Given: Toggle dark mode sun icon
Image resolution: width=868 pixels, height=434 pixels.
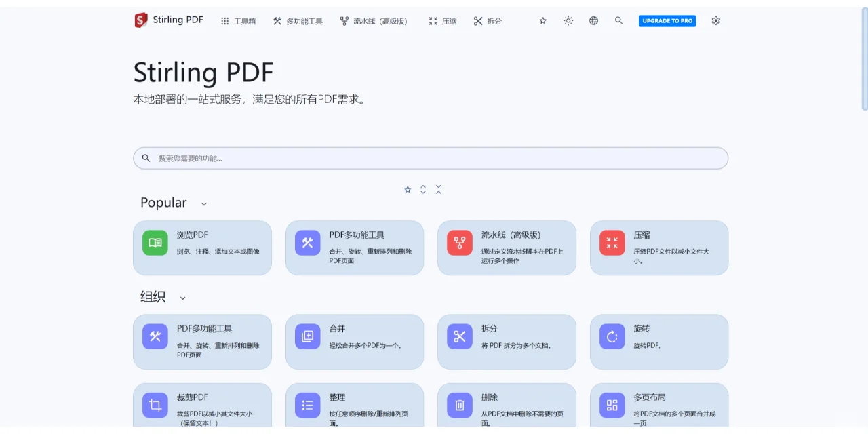Looking at the screenshot, I should [x=568, y=21].
